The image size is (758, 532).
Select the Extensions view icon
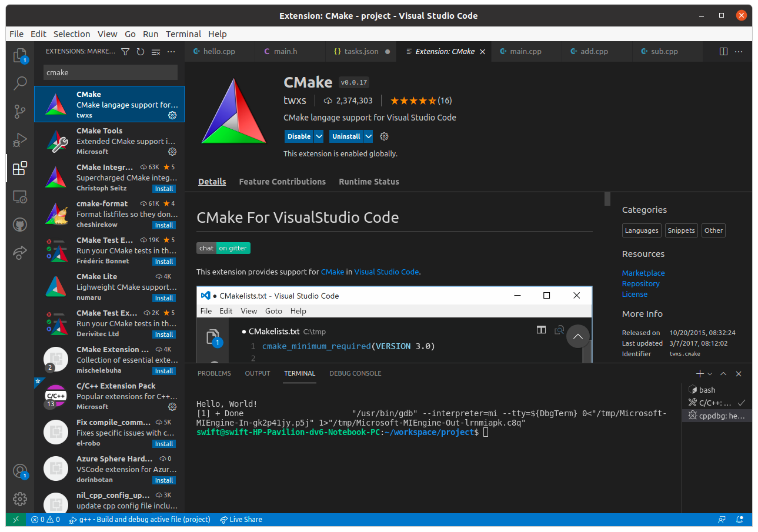(x=20, y=169)
